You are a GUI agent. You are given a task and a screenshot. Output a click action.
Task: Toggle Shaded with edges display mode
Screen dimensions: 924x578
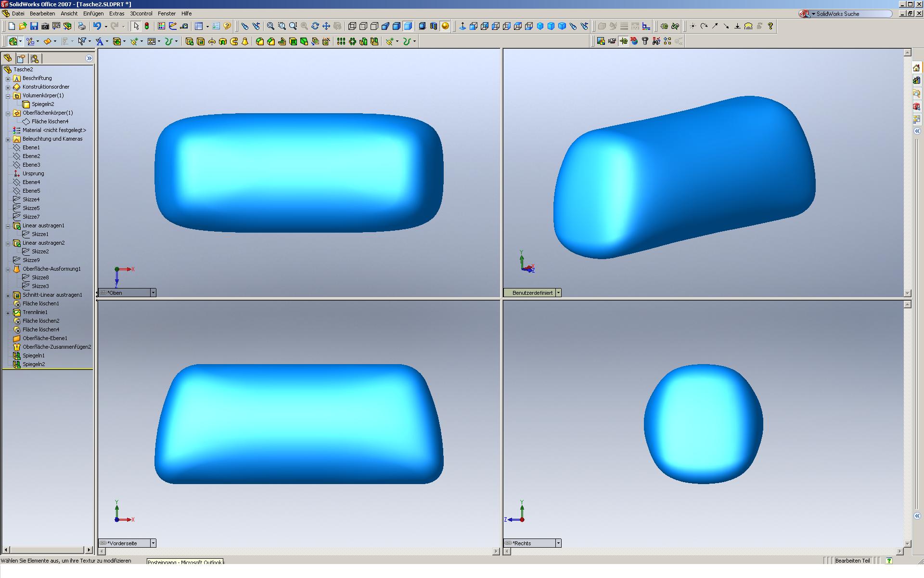point(397,26)
